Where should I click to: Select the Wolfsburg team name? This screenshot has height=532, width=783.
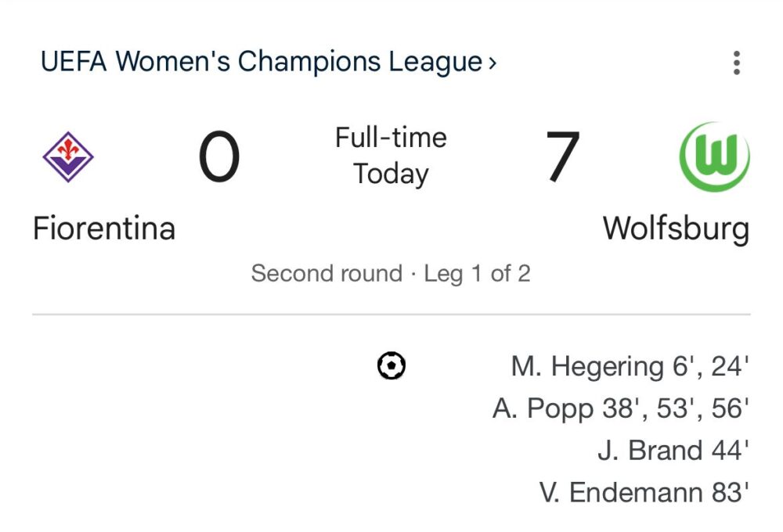pos(676,228)
